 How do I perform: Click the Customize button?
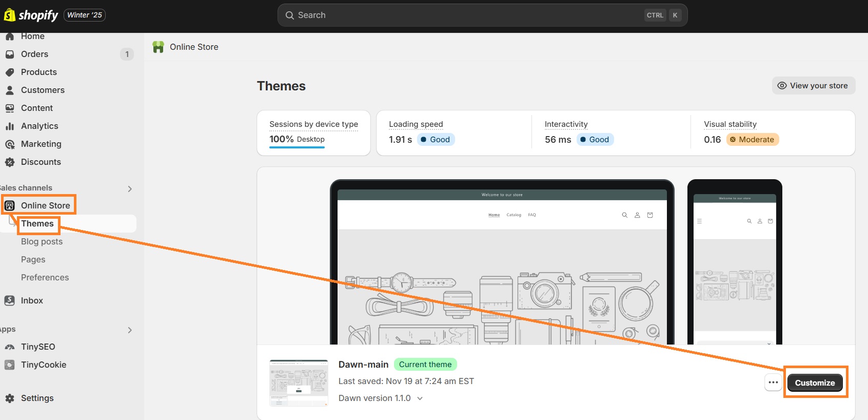tap(815, 383)
